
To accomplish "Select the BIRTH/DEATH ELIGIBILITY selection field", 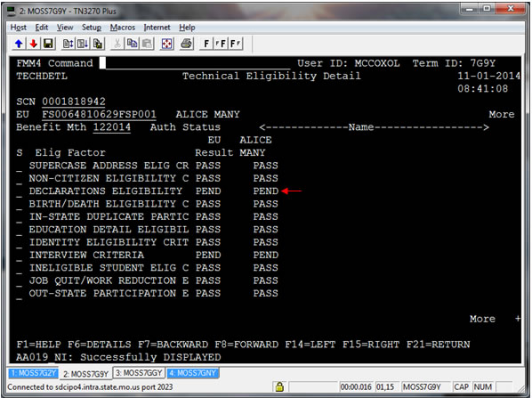I will [20, 205].
